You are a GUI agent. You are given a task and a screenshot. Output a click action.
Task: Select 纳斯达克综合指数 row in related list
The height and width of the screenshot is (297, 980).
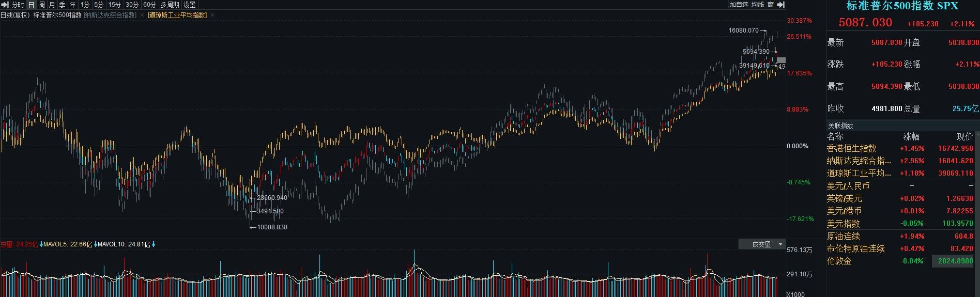tap(859, 161)
